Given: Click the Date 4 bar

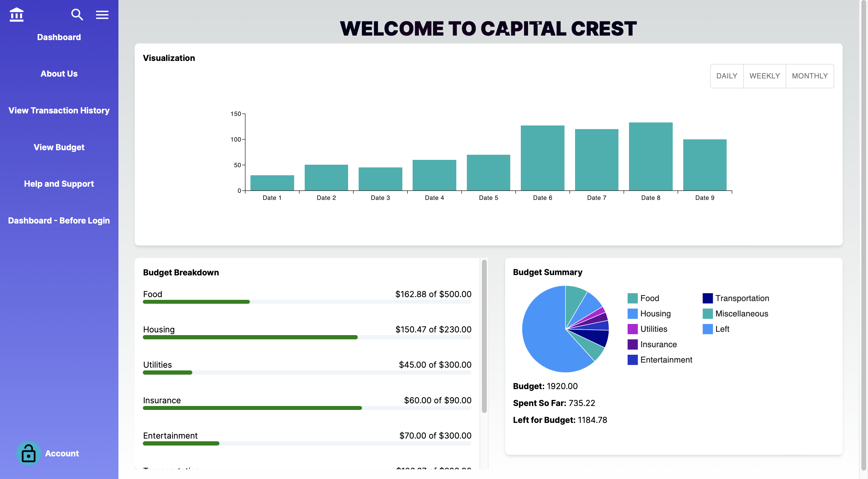Looking at the screenshot, I should pos(434,175).
